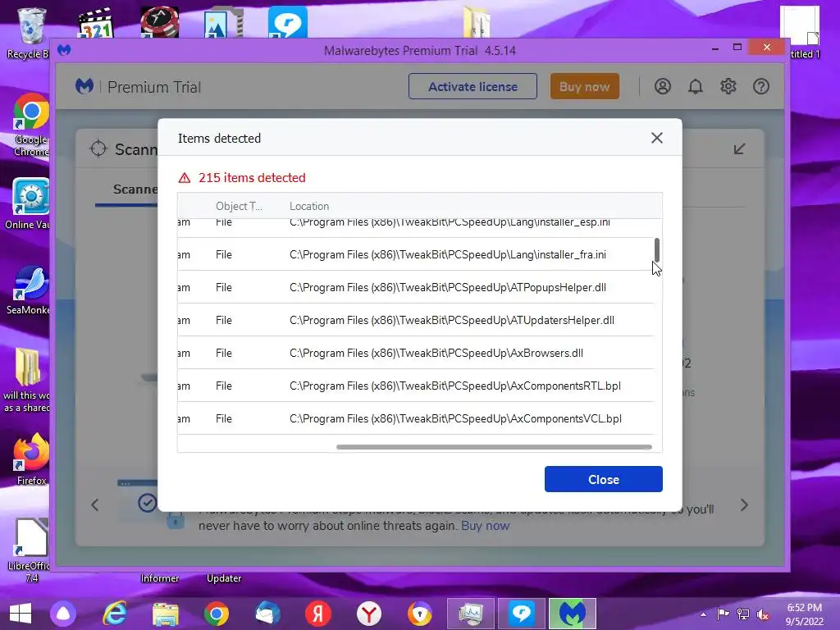Click the Scanner tab in Malwarebytes
Viewport: 840px width, 630px height.
point(135,189)
